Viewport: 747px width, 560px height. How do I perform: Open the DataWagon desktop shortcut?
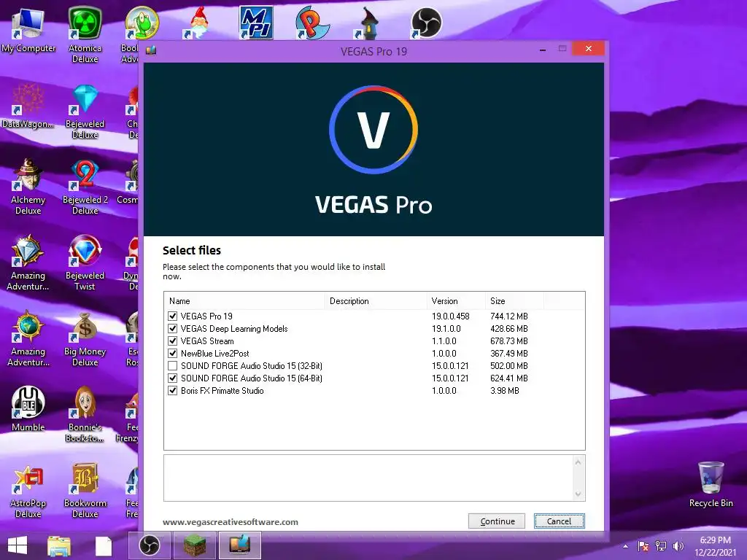(x=28, y=106)
